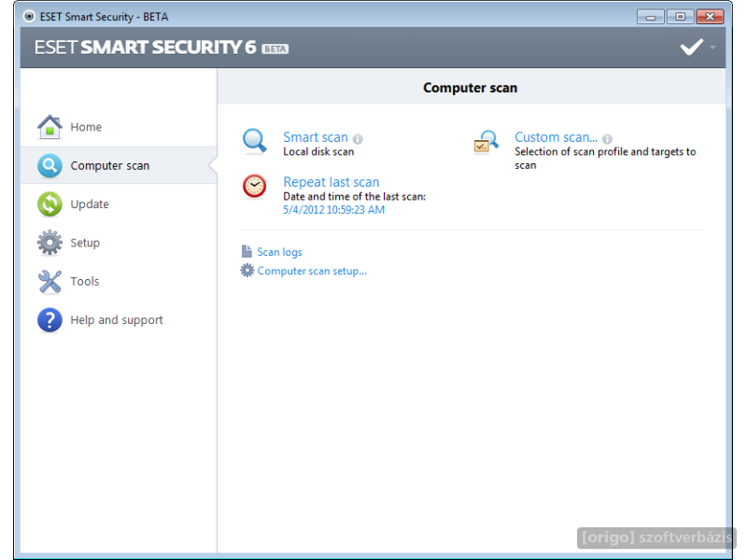Click the Computer scan magnifier sidebar icon
The width and height of the screenshot is (747, 560).
point(49,165)
